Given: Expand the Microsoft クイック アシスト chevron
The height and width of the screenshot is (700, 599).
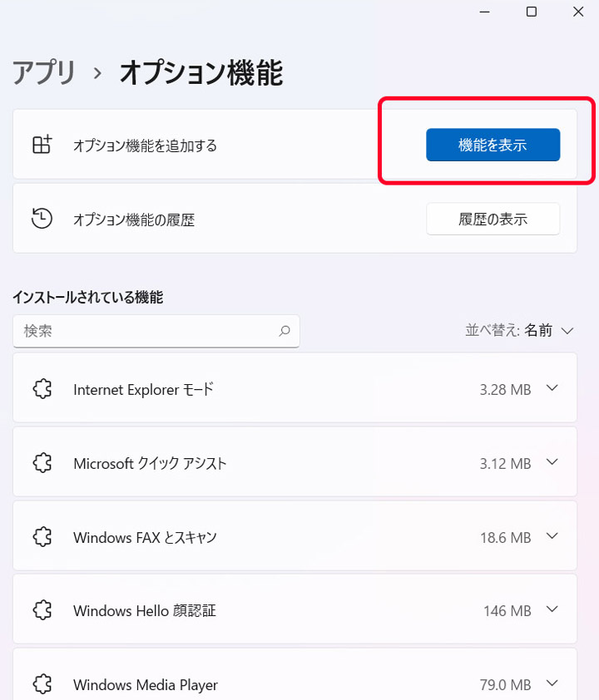Looking at the screenshot, I should point(552,462).
